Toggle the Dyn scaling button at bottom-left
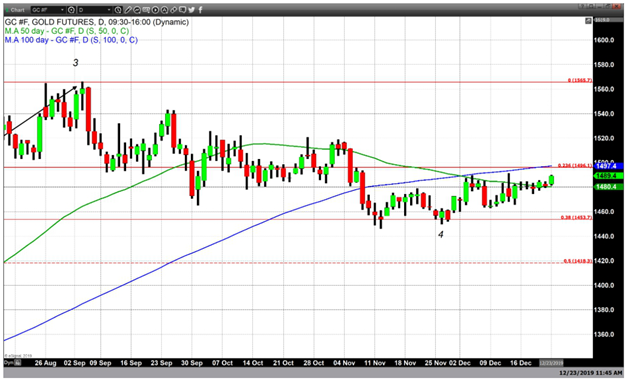 7,362
